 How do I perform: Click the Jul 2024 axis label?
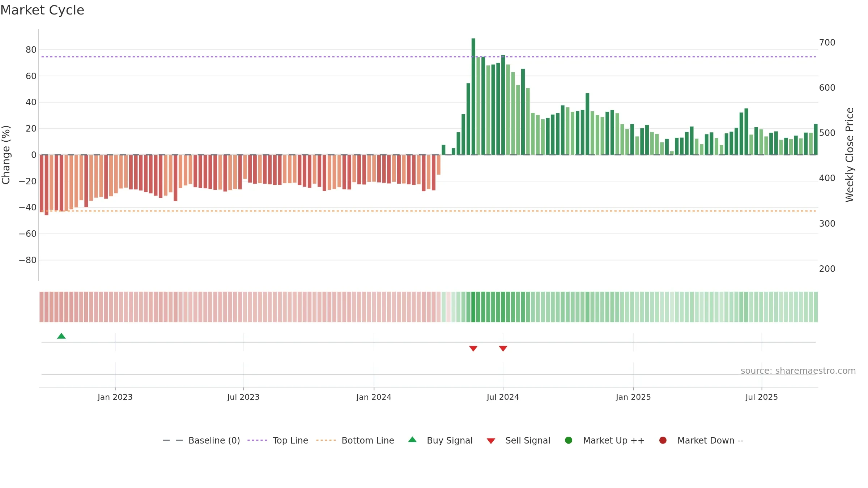pos(503,397)
